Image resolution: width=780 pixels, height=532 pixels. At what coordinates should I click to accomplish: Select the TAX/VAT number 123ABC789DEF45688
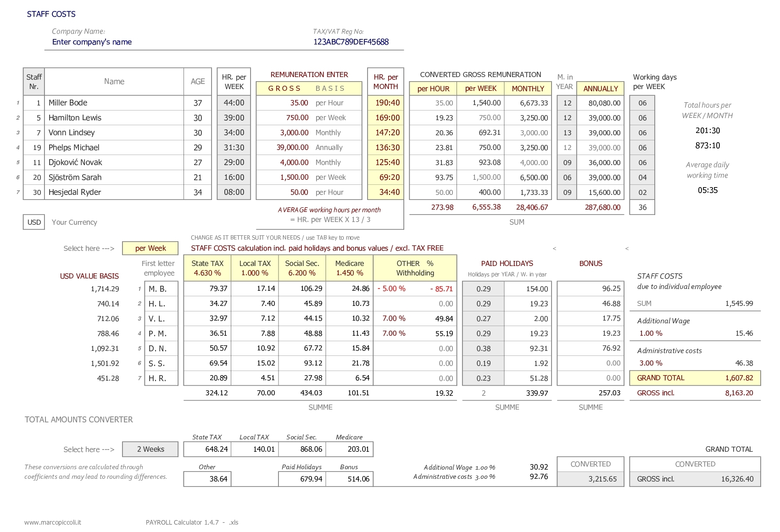tap(351, 42)
